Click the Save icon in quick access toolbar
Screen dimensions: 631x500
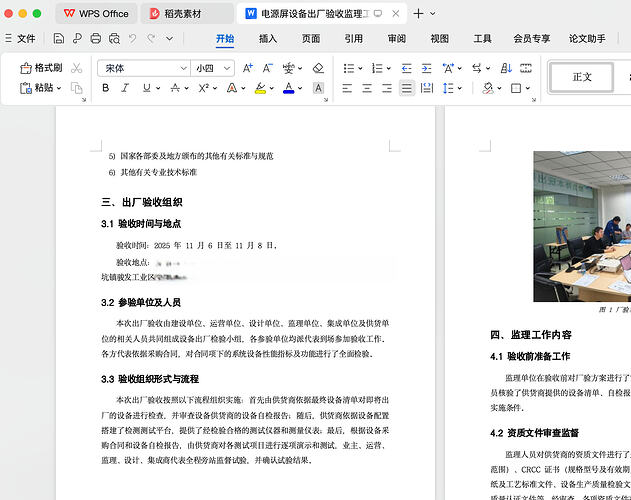point(59,39)
